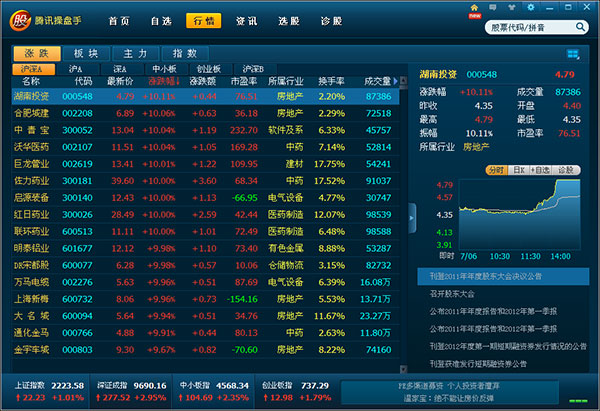Select the 湖南投资 stock row

(205, 96)
